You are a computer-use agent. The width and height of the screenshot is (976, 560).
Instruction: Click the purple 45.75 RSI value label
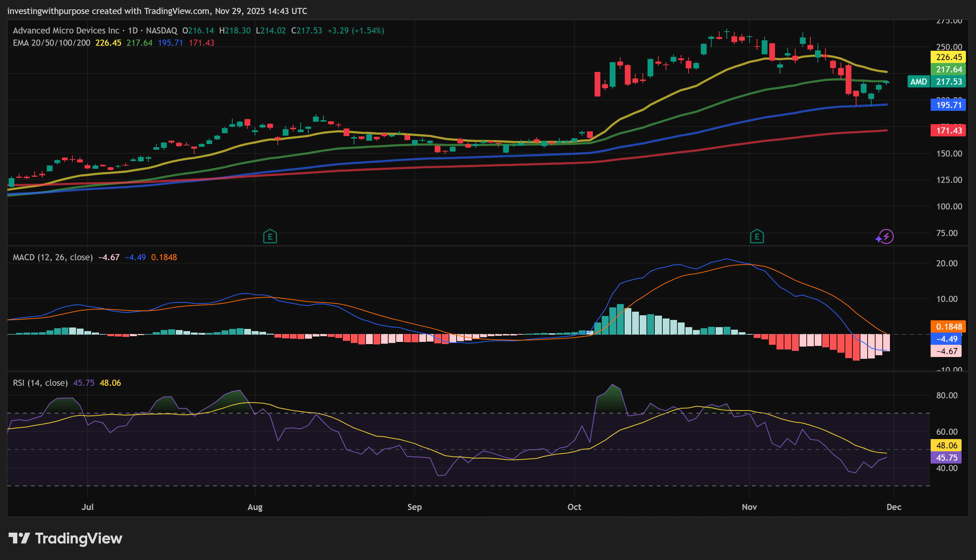tap(946, 458)
